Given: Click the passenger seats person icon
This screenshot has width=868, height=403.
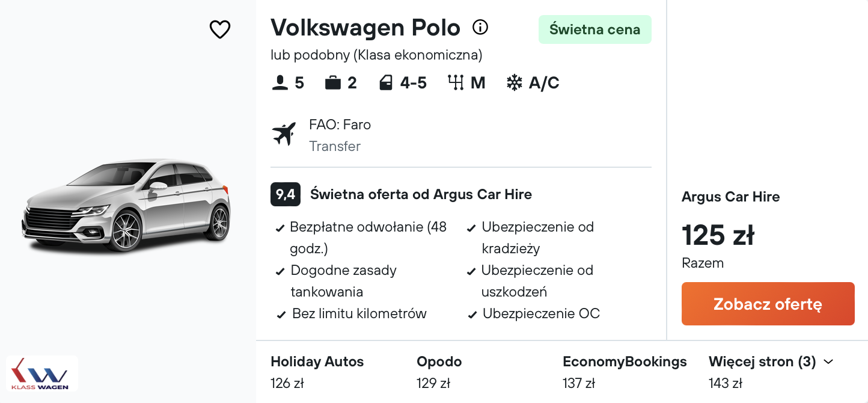Looking at the screenshot, I should (x=280, y=83).
